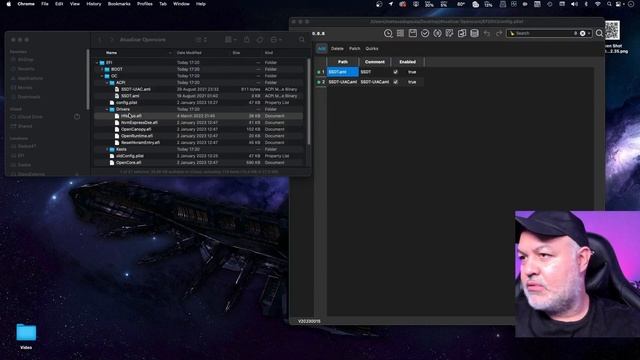Go back in the Finder window

100,40
